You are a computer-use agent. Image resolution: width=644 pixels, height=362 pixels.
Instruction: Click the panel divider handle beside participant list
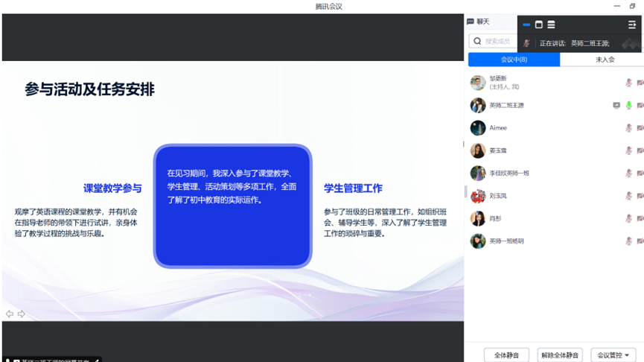pyautogui.click(x=466, y=191)
